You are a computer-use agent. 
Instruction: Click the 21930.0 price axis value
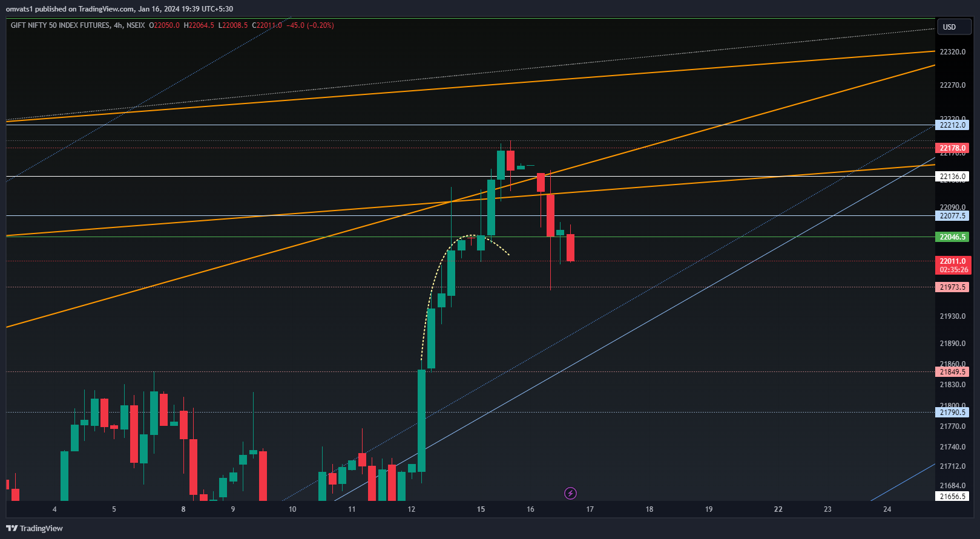tap(952, 316)
